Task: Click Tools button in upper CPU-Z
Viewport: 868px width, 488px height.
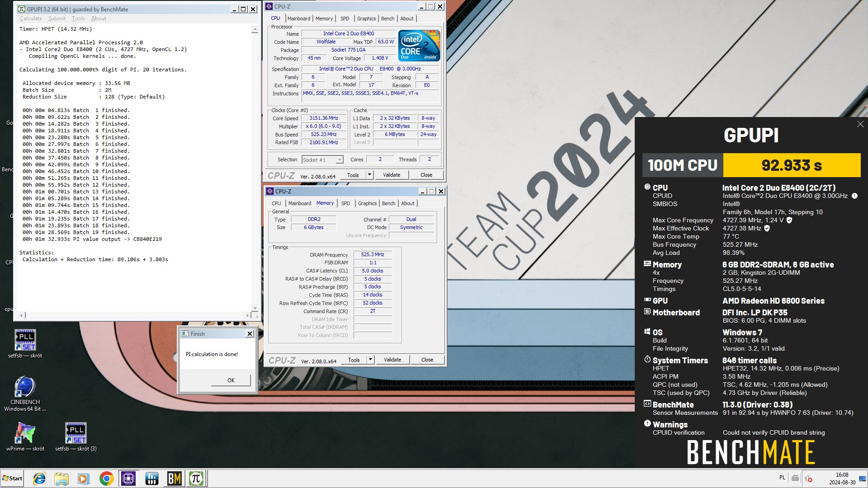Action: (353, 175)
